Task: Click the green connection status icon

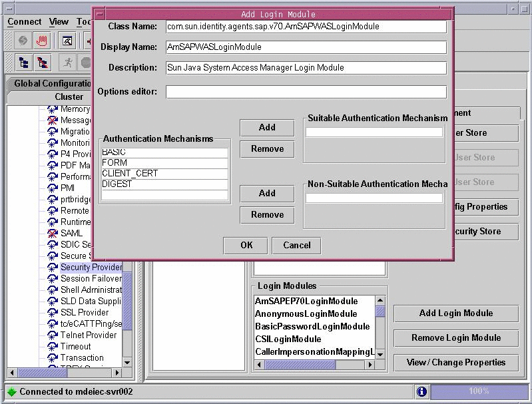Action: (12, 392)
